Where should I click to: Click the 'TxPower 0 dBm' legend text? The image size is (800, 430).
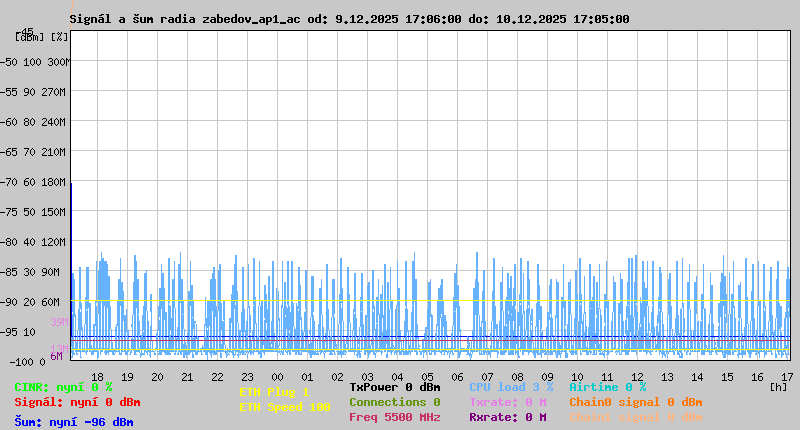pos(394,387)
